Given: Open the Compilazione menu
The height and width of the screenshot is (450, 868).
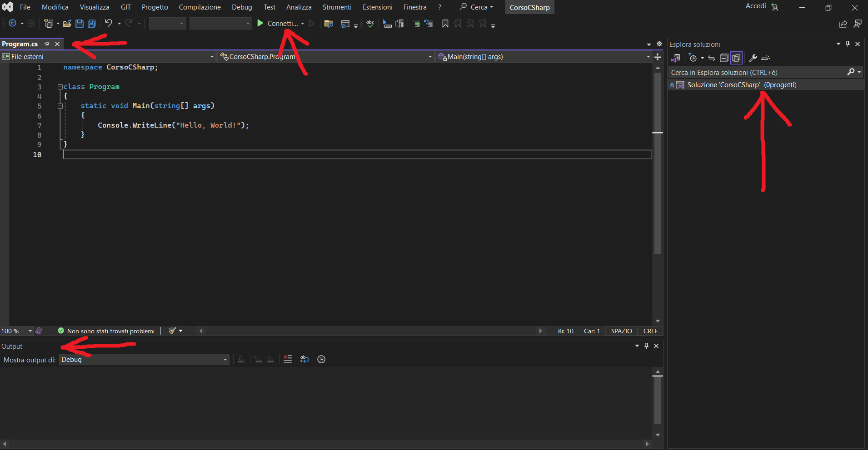Looking at the screenshot, I should click(200, 7).
